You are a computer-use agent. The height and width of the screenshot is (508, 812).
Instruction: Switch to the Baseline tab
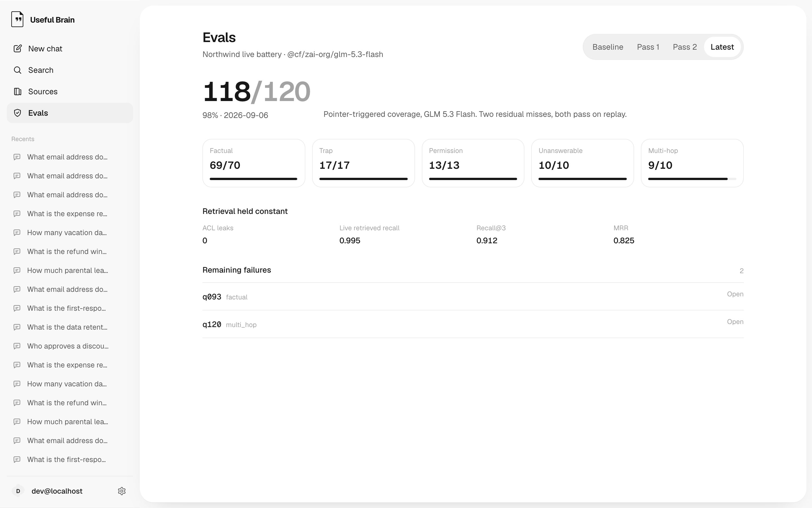pyautogui.click(x=608, y=47)
